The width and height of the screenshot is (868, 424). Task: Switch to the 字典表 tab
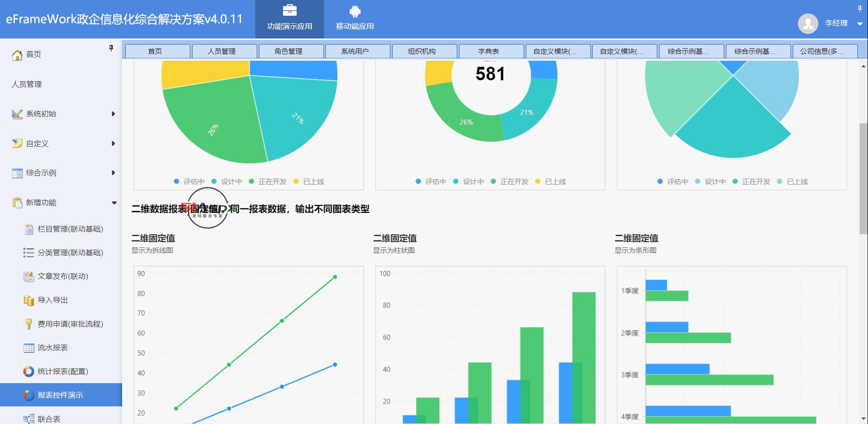pos(492,51)
